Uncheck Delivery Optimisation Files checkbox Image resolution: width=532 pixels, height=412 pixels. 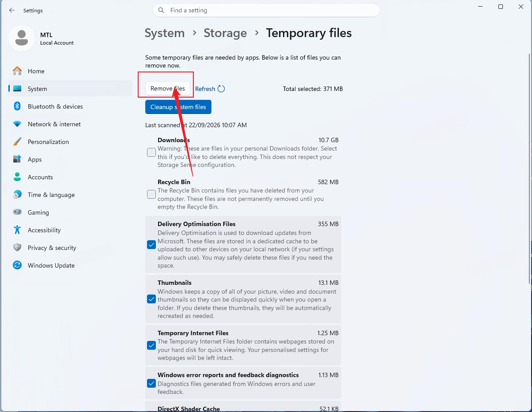(x=151, y=245)
